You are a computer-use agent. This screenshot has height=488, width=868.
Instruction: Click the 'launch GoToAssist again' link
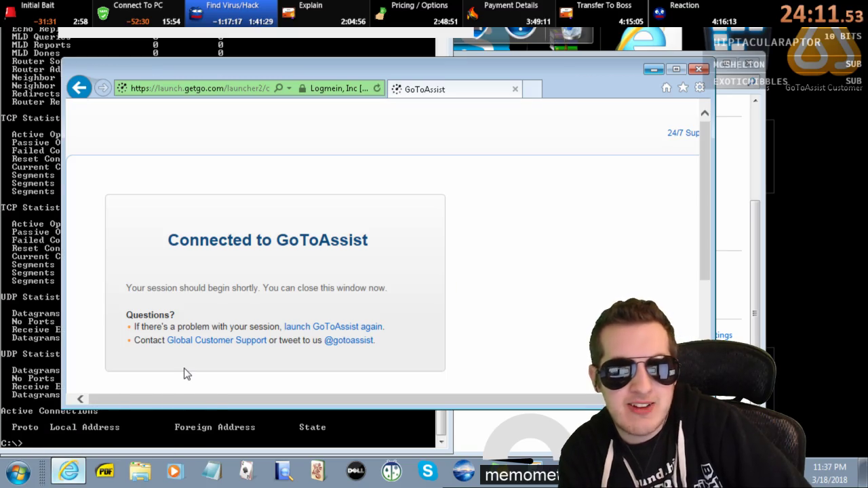coord(333,327)
